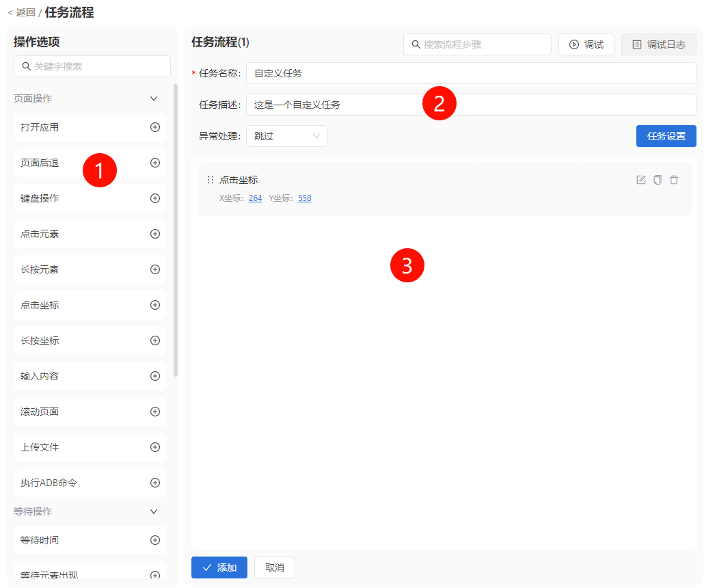
Task: Click the 返回 link at top left
Action: point(21,12)
